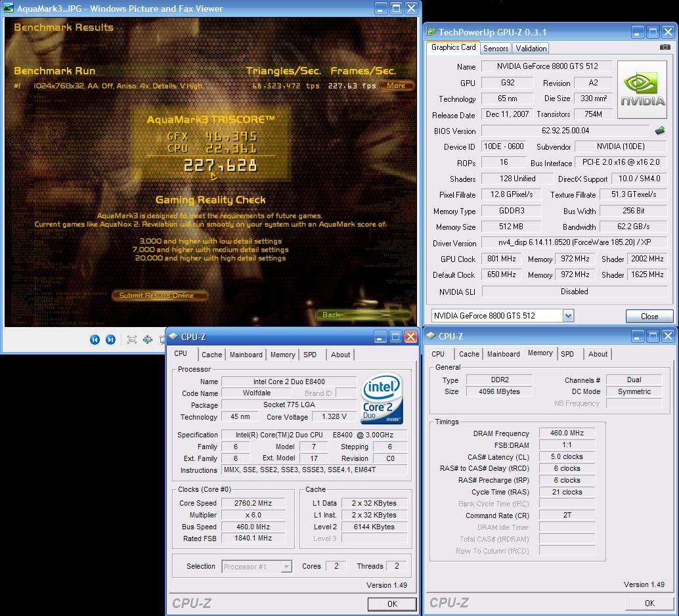Click the Command Rate value 2T

(567, 515)
